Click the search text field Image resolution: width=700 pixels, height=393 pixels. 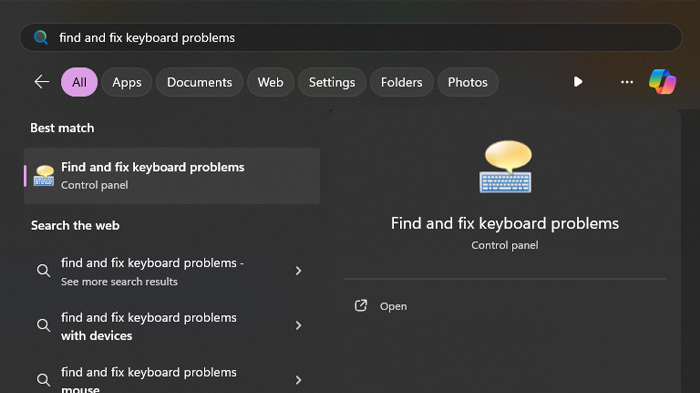point(350,38)
